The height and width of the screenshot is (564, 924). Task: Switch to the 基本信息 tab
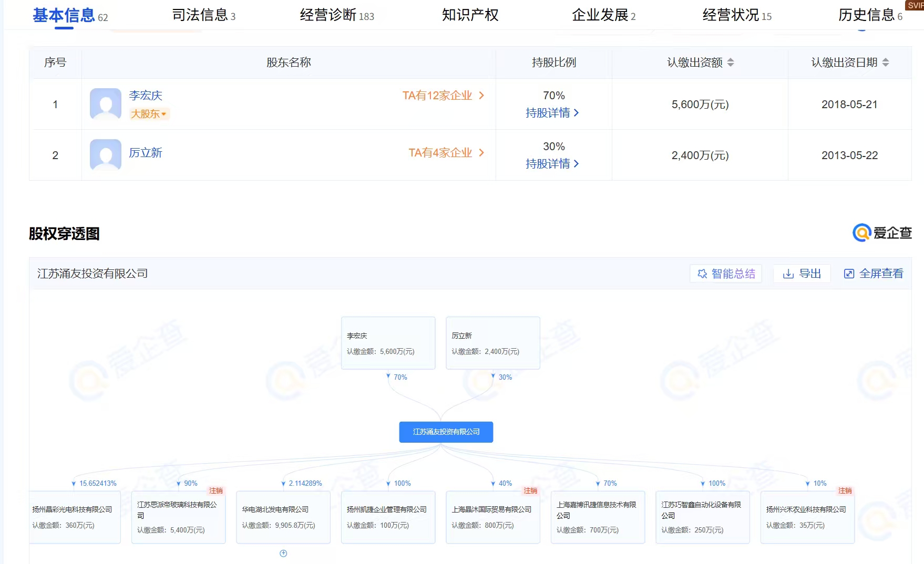(70, 15)
